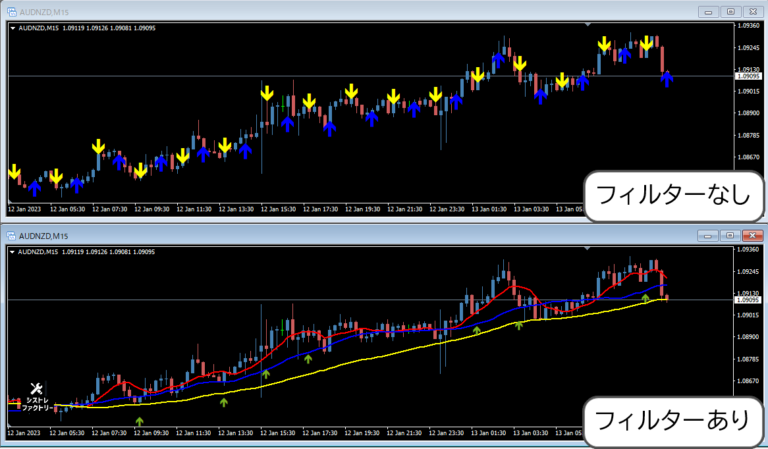This screenshot has height=449, width=768.
Task: Minimize the top AUDNZD,M15 chart window
Action: coord(710,10)
